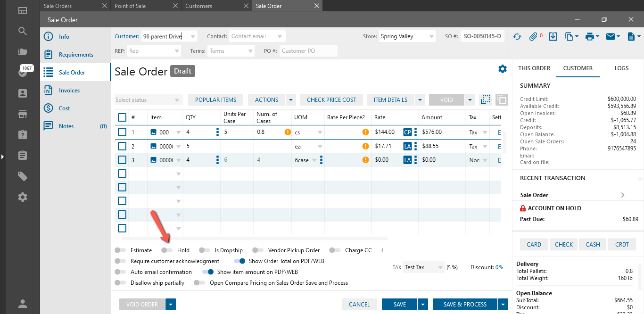The width and height of the screenshot is (644, 314).
Task: Click the CARD payment button
Action: tap(534, 244)
